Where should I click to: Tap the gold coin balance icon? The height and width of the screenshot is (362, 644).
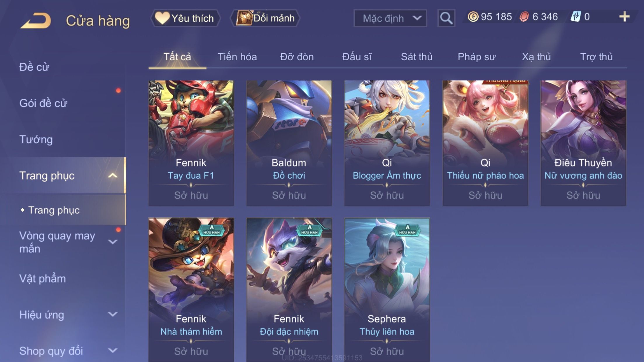tap(473, 17)
